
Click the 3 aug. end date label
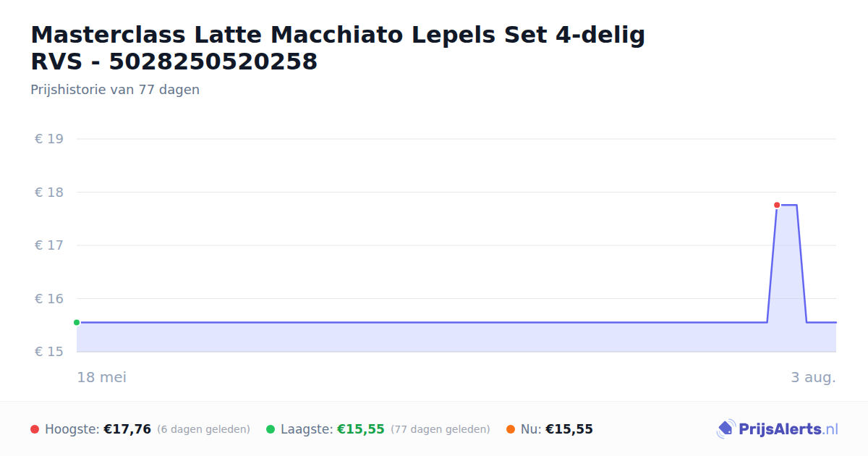tap(813, 377)
